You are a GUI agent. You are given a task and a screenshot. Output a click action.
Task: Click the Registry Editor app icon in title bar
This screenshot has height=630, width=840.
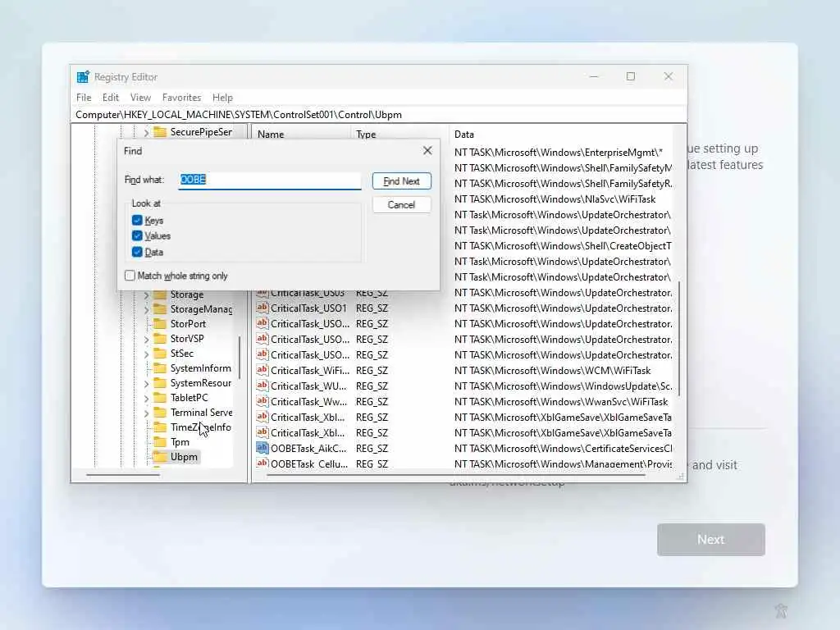coord(83,77)
